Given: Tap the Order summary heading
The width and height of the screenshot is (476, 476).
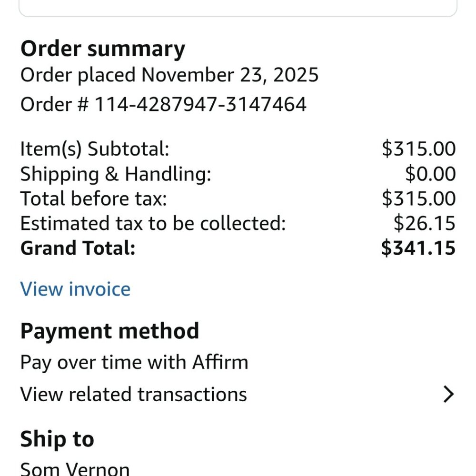Looking at the screenshot, I should pos(102,49).
